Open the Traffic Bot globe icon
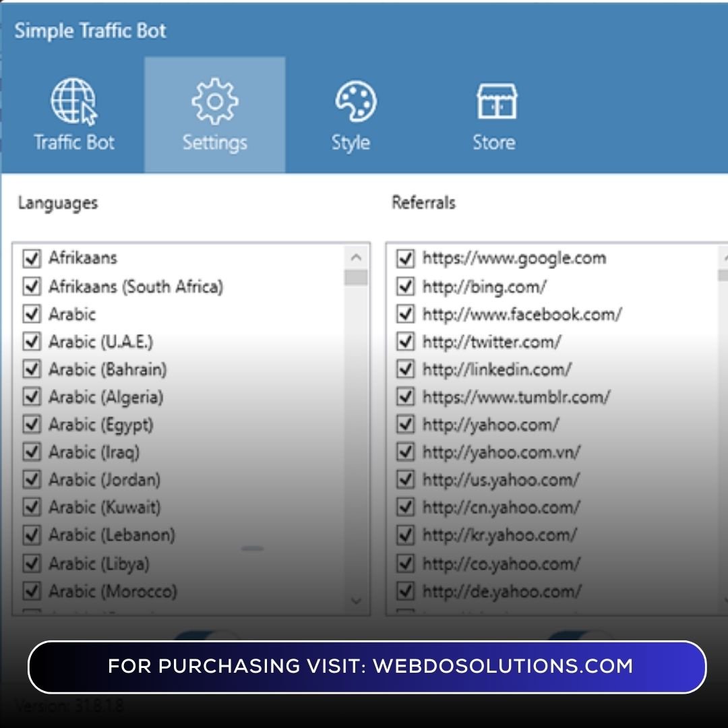 point(73,102)
